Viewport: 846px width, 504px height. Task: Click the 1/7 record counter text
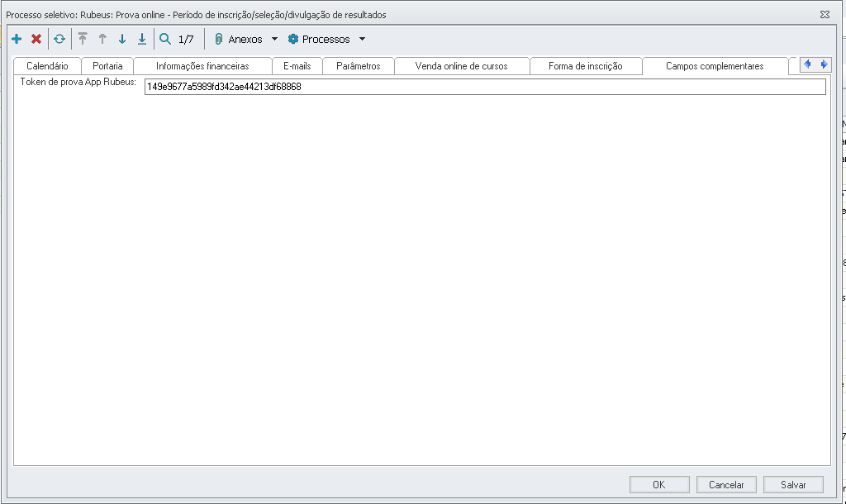point(186,39)
